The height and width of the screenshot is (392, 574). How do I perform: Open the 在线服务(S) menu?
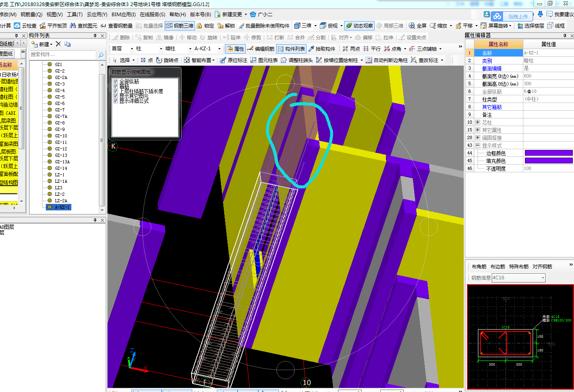coord(152,14)
